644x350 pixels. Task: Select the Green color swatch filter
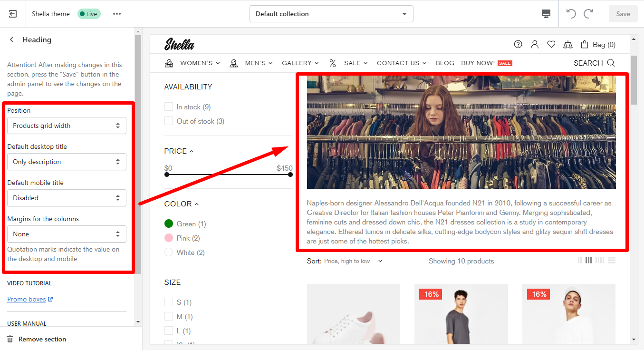point(169,224)
